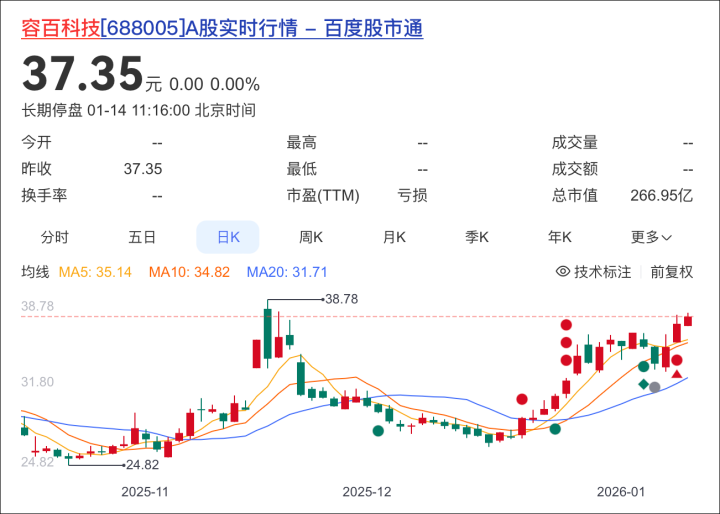Toggle the 技术标注 eye icon
This screenshot has height=514, width=720.
click(x=562, y=271)
